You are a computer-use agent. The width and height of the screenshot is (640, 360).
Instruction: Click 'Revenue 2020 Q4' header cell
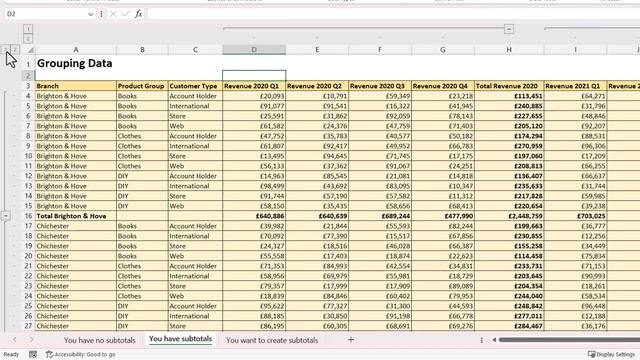pos(443,86)
